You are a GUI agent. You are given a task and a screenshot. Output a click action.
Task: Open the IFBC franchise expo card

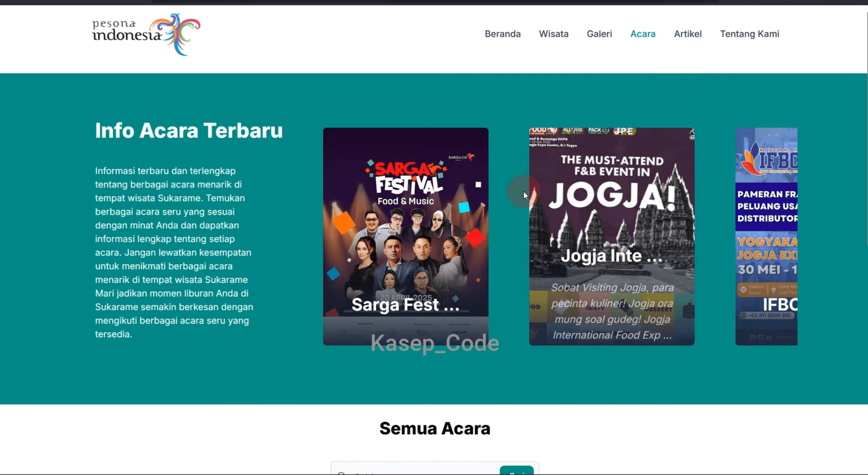766,236
